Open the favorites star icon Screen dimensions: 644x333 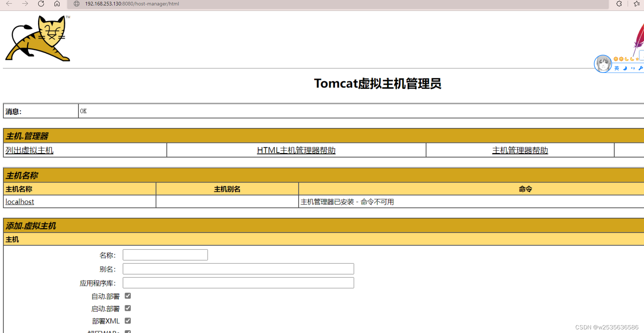tap(637, 4)
